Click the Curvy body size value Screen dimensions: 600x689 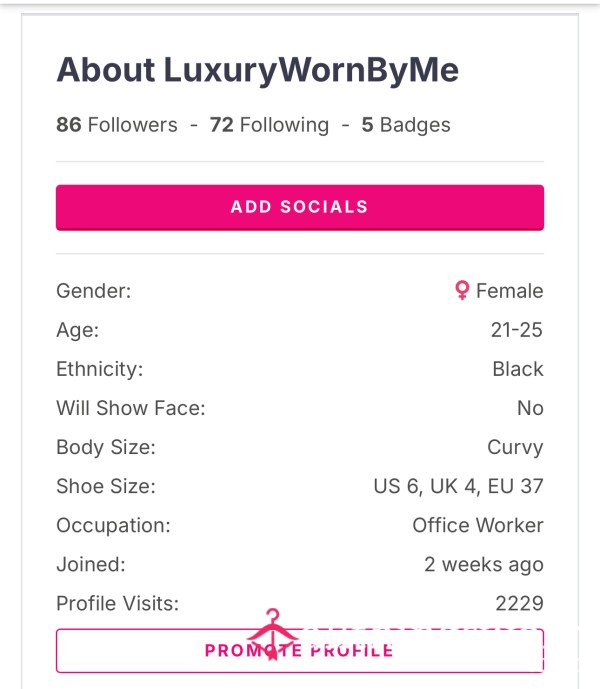point(515,447)
